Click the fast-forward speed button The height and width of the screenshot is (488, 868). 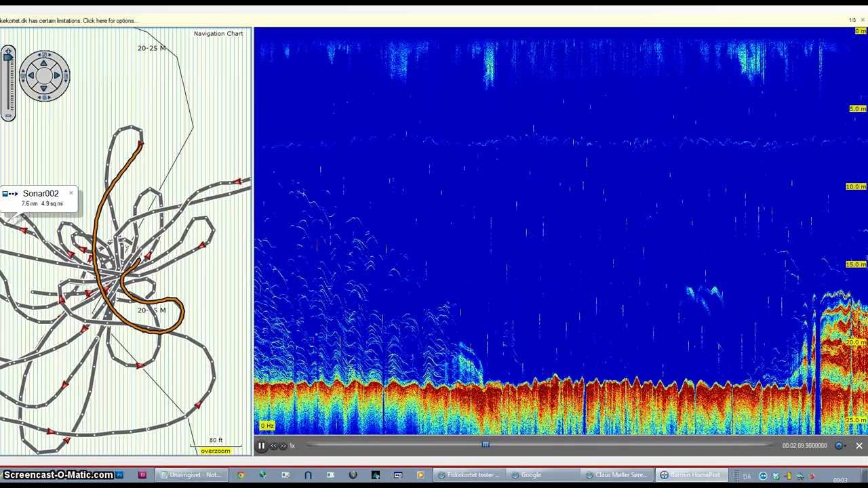coord(283,446)
